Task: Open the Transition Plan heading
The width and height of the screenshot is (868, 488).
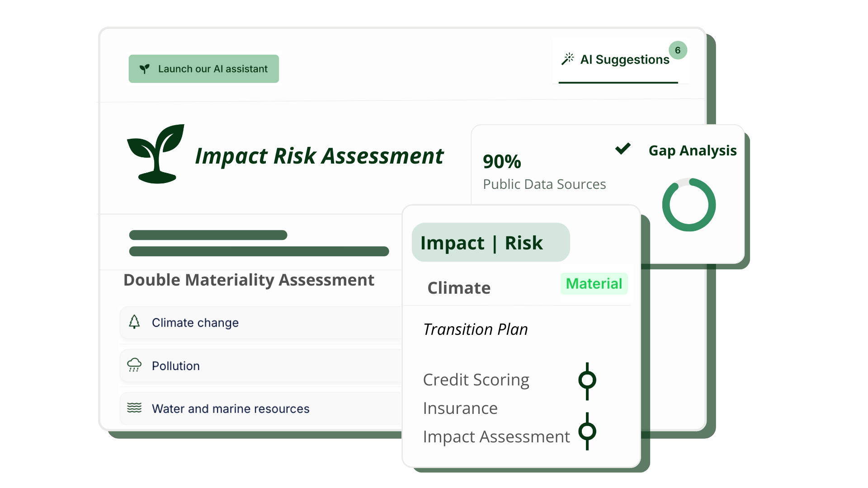Action: click(475, 329)
